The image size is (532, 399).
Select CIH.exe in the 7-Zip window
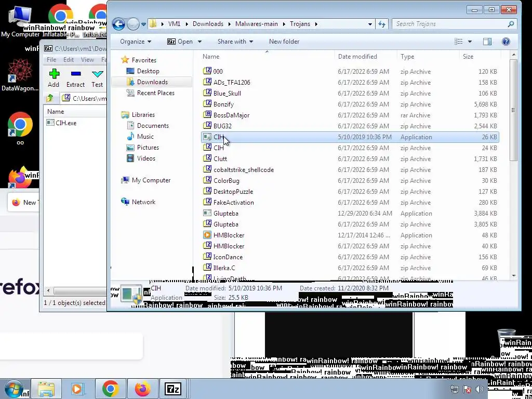point(61,123)
